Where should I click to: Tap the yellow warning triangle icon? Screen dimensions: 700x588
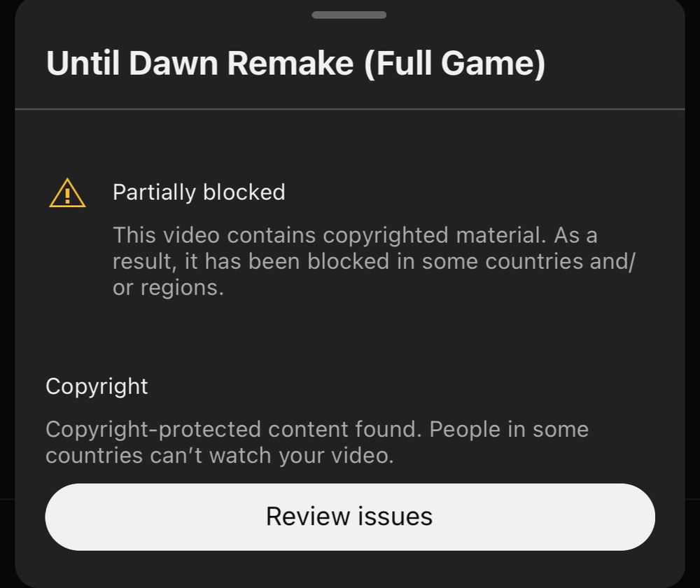point(67,193)
